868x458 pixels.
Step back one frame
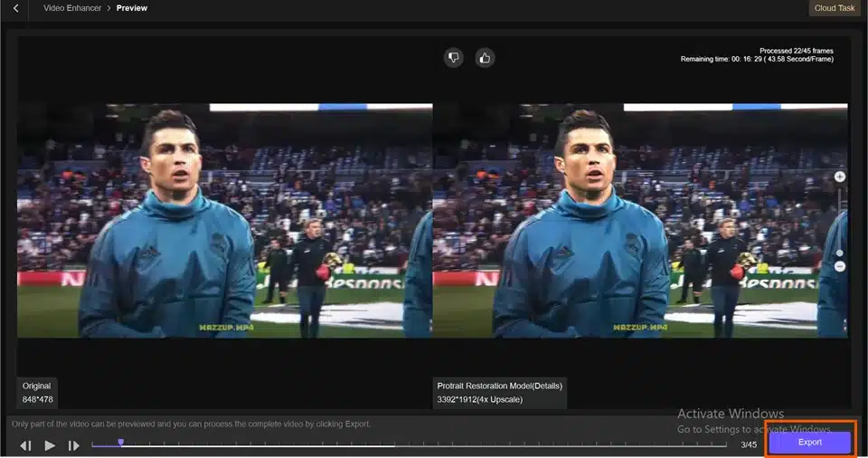(25, 445)
